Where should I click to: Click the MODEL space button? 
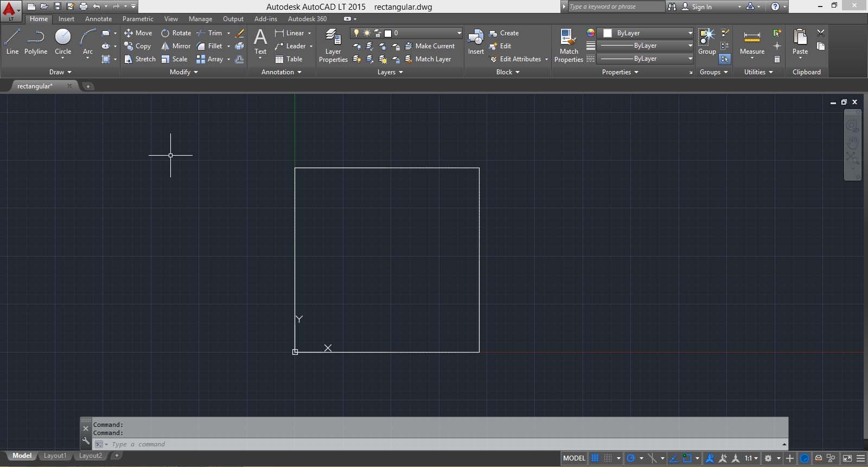pos(574,458)
